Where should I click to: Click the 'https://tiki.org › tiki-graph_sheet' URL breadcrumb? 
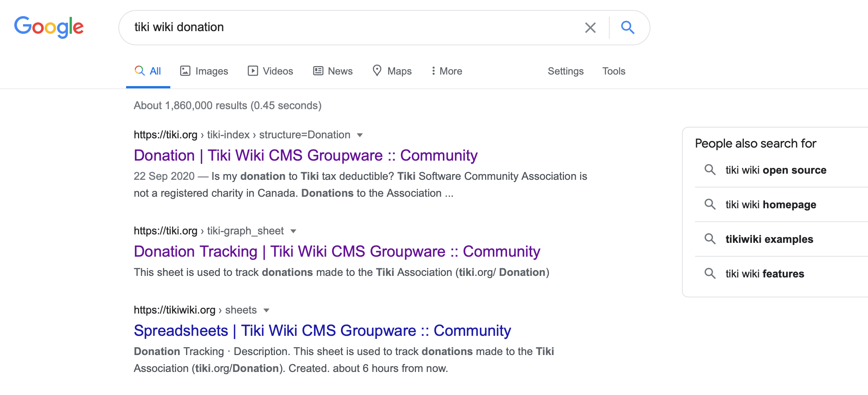(x=209, y=231)
